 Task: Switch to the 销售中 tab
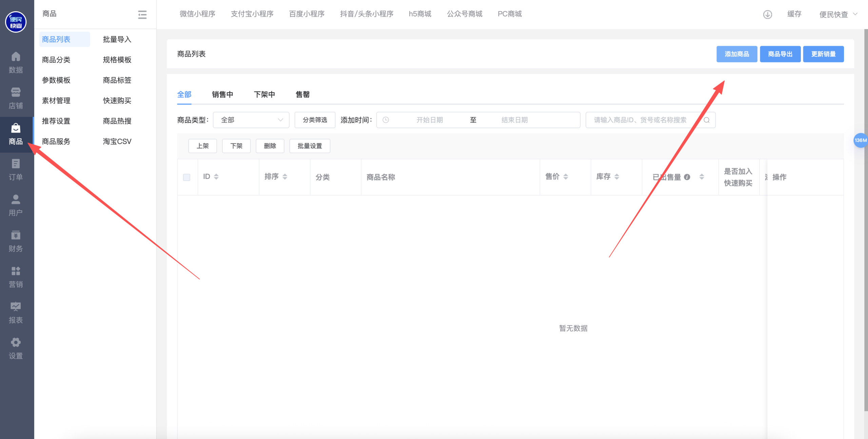pyautogui.click(x=222, y=95)
